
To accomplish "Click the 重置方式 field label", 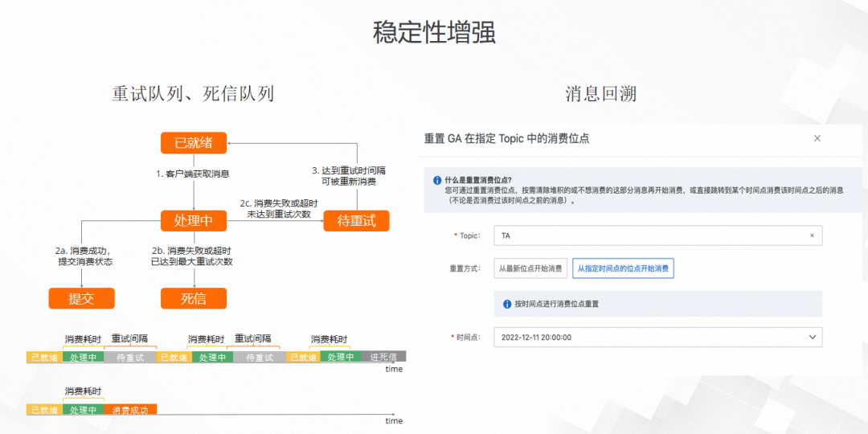I will click(x=465, y=268).
